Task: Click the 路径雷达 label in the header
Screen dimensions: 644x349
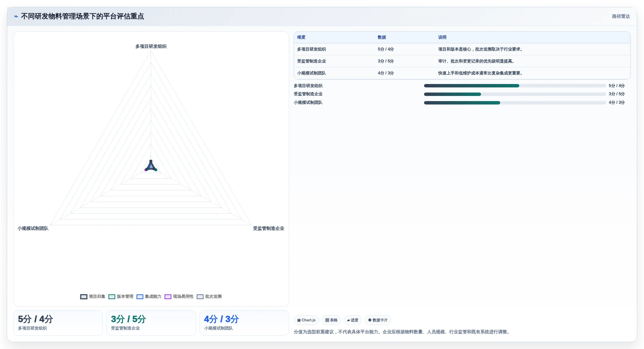Action: 621,16
